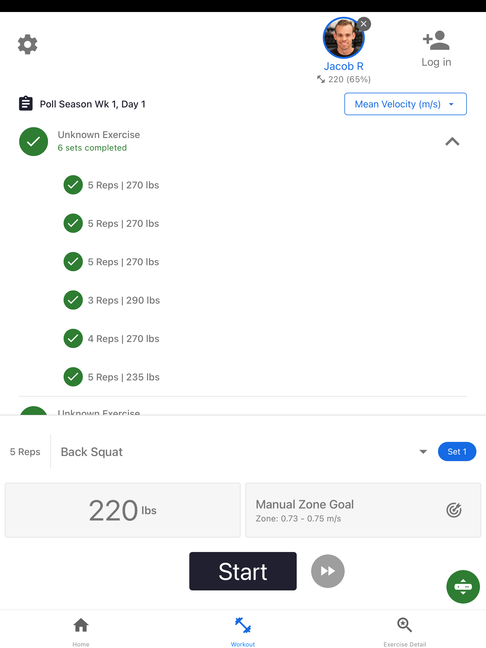Tap the Log in add-user icon
The image size is (486, 648).
436,40
